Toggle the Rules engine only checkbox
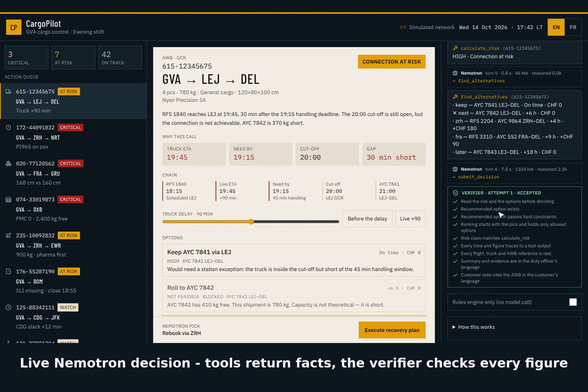 pyautogui.click(x=573, y=302)
